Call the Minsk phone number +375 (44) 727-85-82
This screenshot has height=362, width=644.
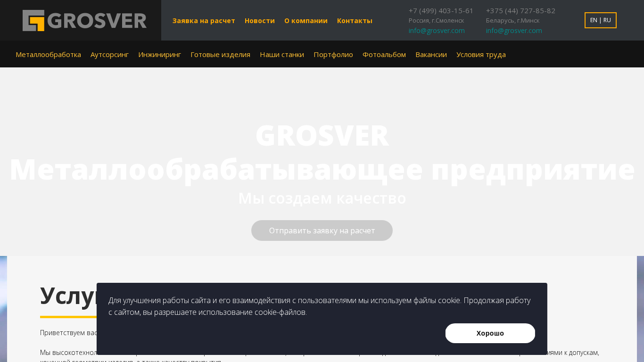[521, 11]
